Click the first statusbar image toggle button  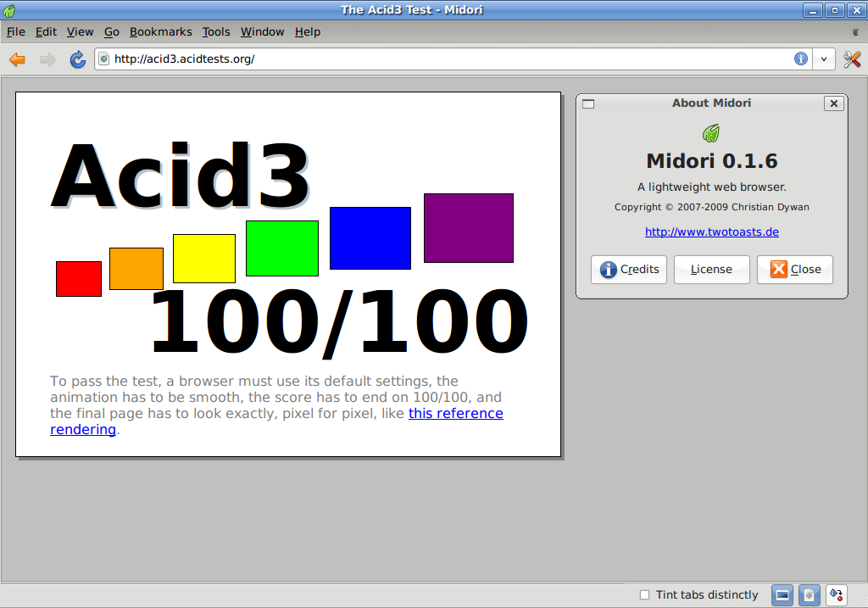click(x=782, y=595)
